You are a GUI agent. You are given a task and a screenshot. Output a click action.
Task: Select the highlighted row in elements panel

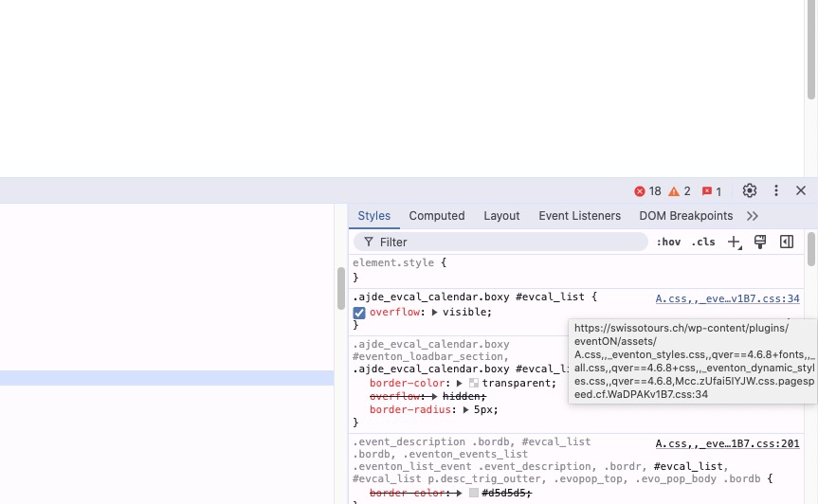[167, 378]
